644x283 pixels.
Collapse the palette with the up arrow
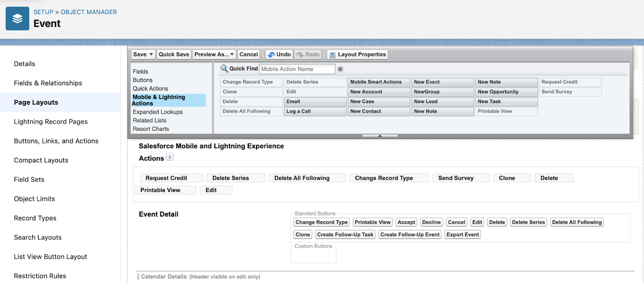(380, 136)
